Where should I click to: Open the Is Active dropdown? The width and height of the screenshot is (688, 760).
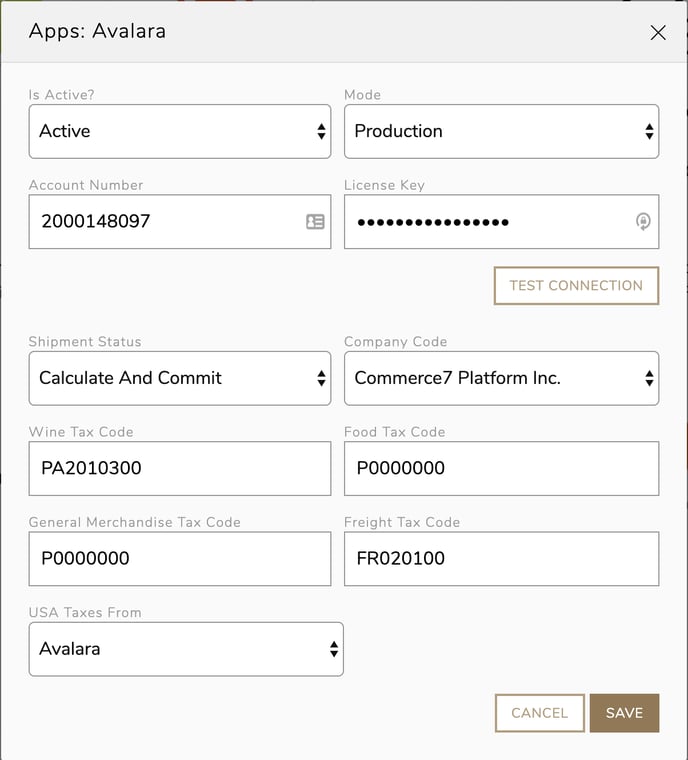(180, 131)
